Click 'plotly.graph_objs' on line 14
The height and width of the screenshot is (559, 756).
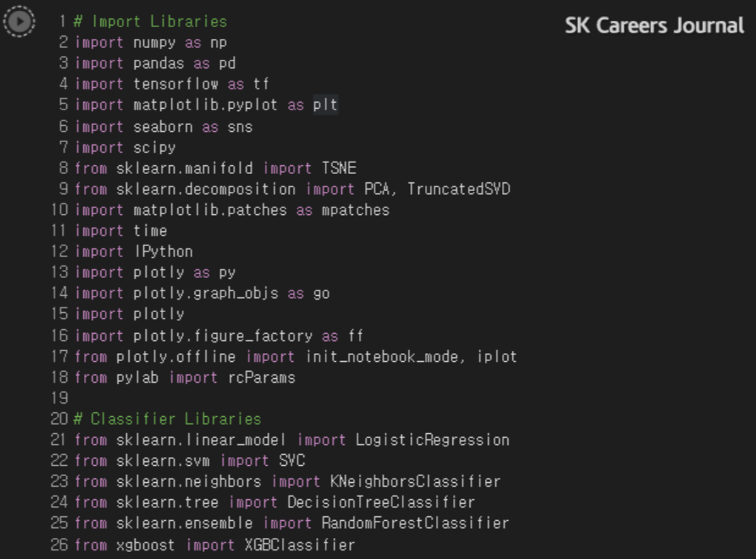206,293
